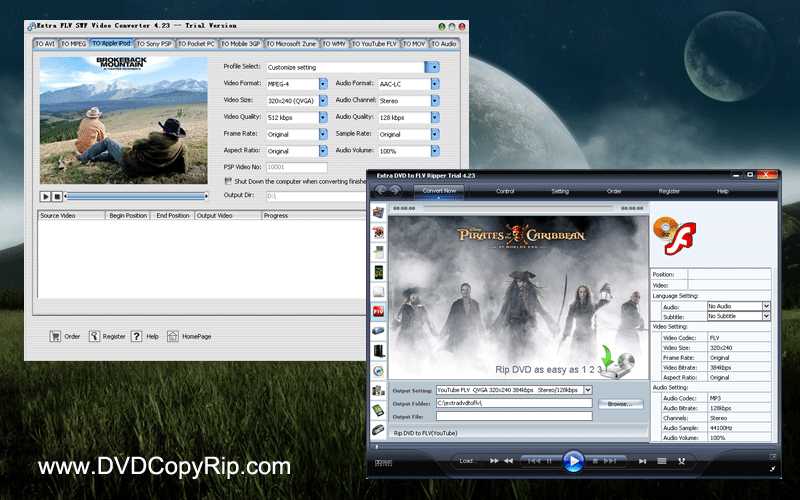Click the Ripper time position slider
Viewport: 800px width, 500px height.
click(x=518, y=208)
